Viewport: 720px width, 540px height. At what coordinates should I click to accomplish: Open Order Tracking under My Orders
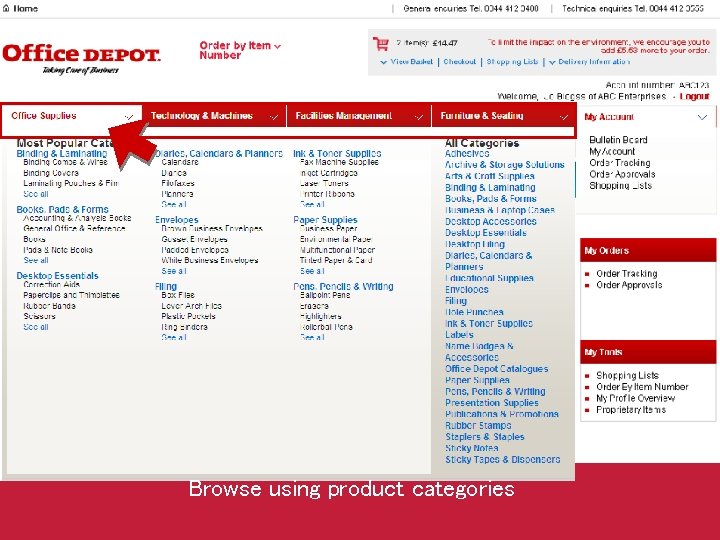point(627,274)
